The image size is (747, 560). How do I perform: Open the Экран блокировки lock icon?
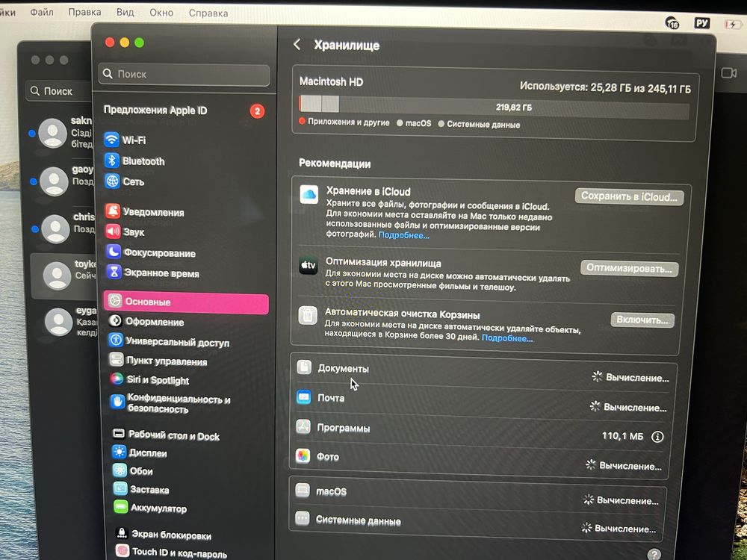[x=122, y=533]
